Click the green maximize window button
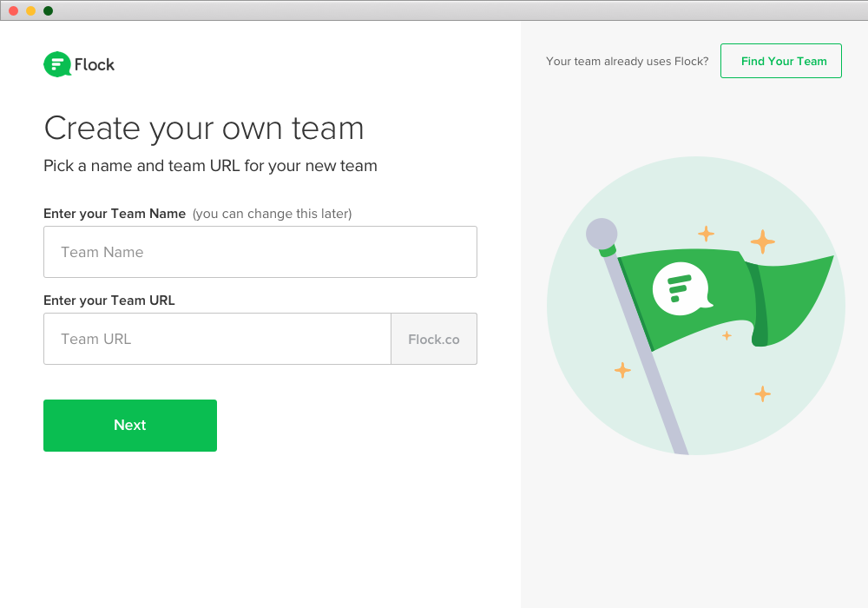Image resolution: width=868 pixels, height=608 pixels. (48, 10)
